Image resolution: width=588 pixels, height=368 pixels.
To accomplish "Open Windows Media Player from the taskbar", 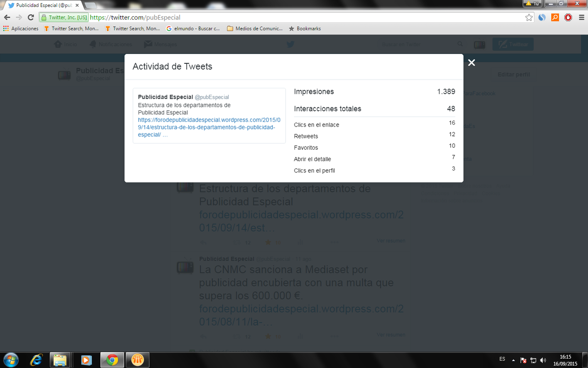I will 86,360.
